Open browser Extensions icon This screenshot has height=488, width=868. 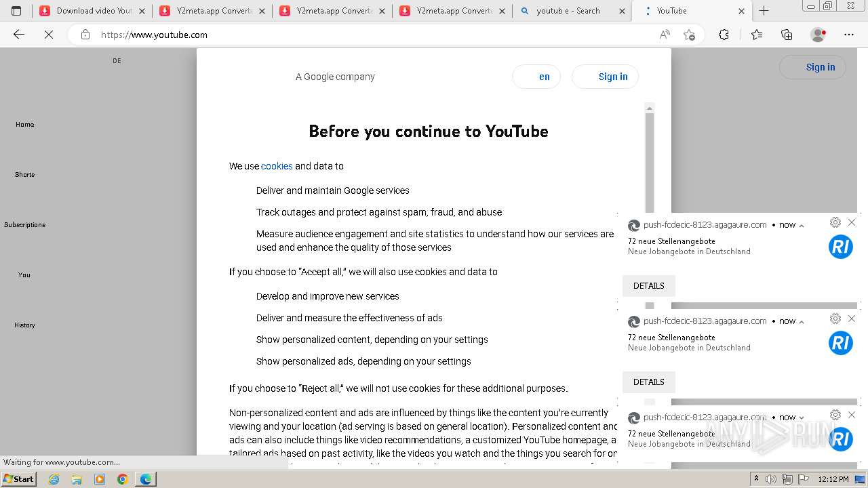(x=724, y=35)
